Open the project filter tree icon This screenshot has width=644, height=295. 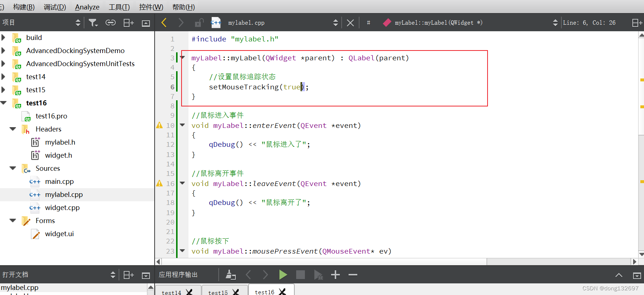tap(93, 23)
